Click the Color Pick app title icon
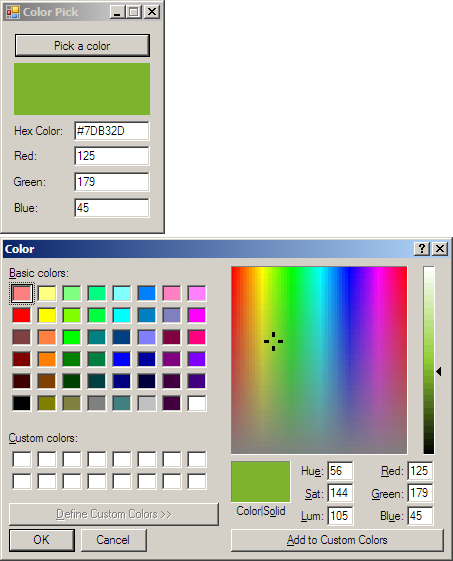453x561 pixels. [x=13, y=12]
